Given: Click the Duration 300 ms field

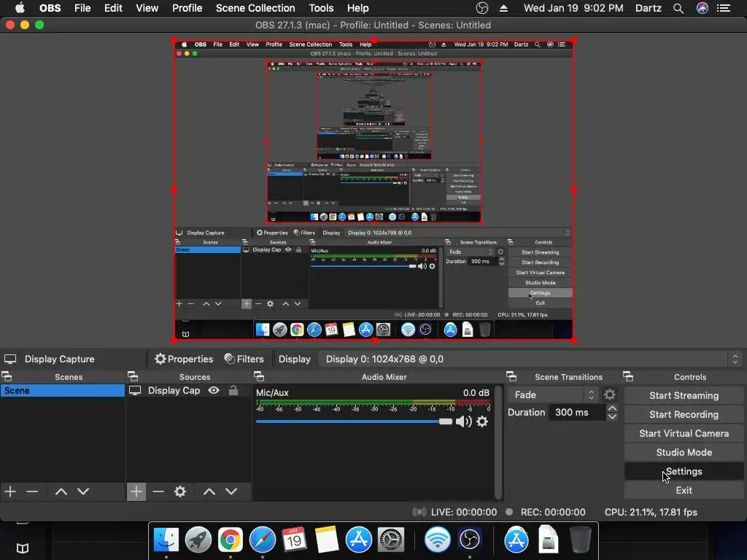Looking at the screenshot, I should [x=577, y=413].
